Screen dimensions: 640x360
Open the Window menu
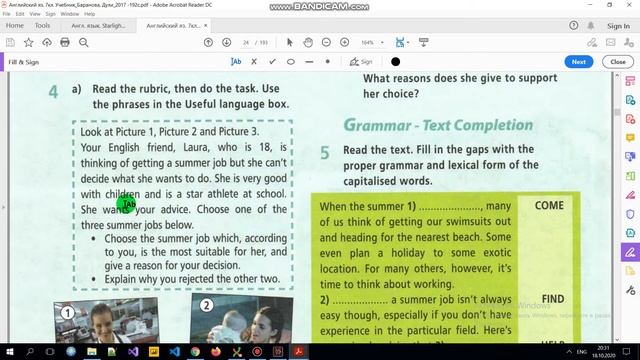click(70, 14)
